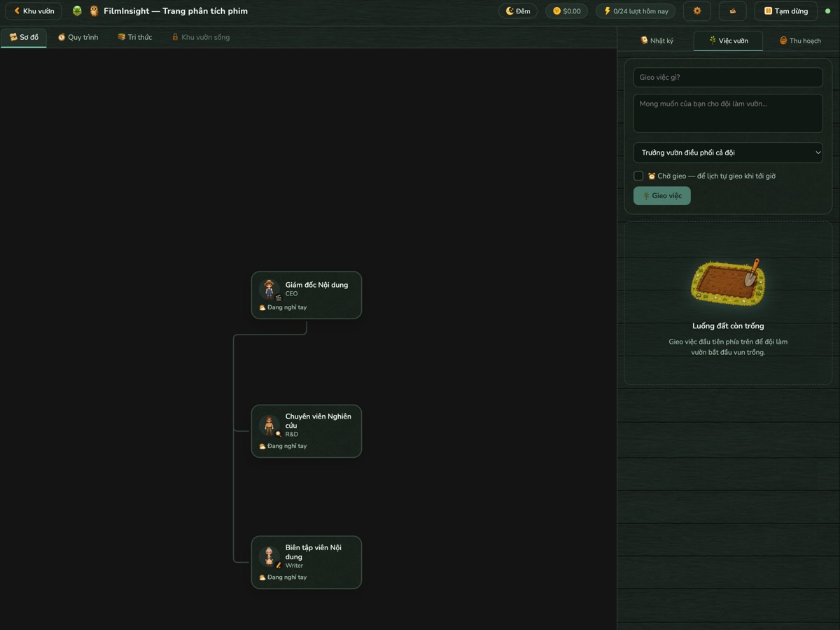Open Thu hoạch tab
Viewport: 840px width, 630px height.
(800, 41)
